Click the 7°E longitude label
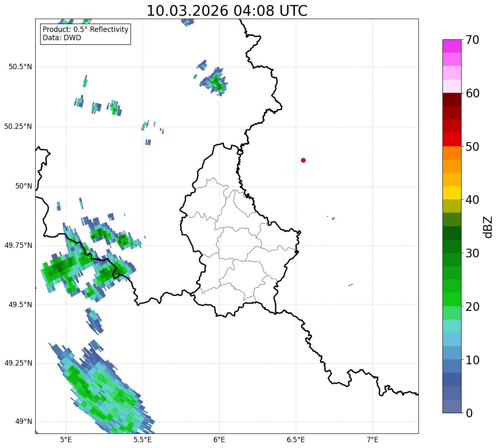498x448 pixels. click(372, 439)
